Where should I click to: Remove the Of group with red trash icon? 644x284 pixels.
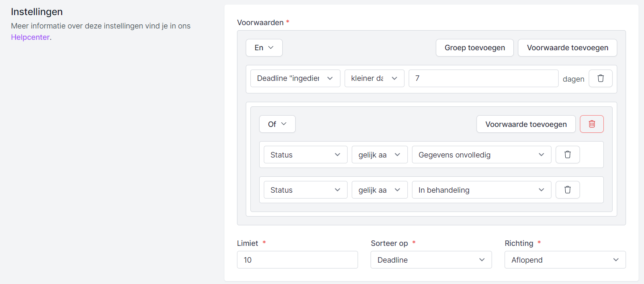tap(592, 124)
